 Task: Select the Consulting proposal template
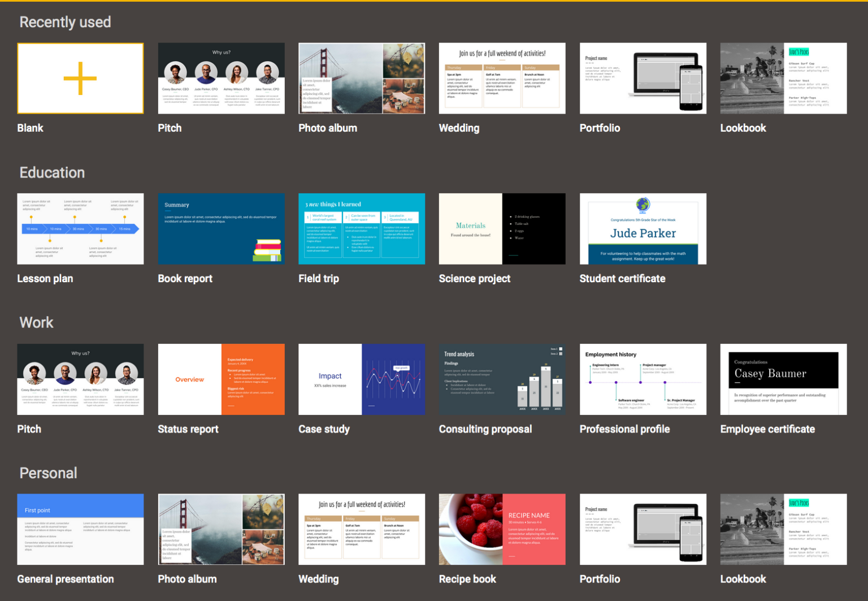point(502,379)
